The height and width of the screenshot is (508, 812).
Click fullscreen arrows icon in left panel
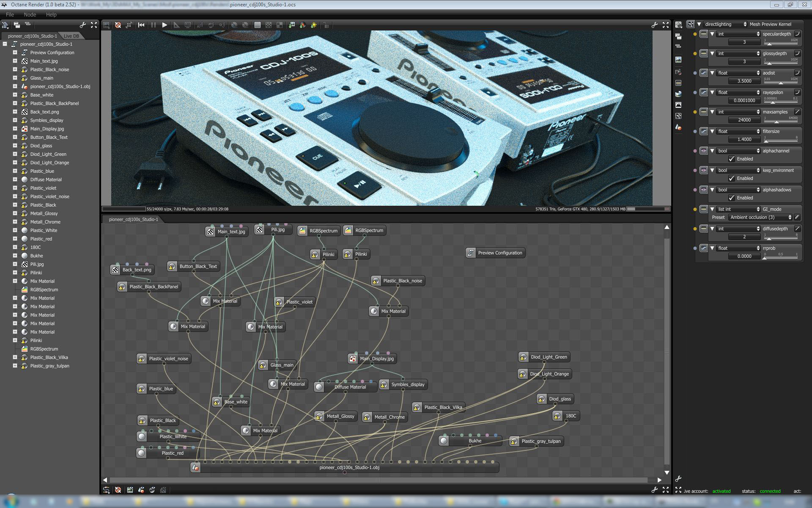94,25
